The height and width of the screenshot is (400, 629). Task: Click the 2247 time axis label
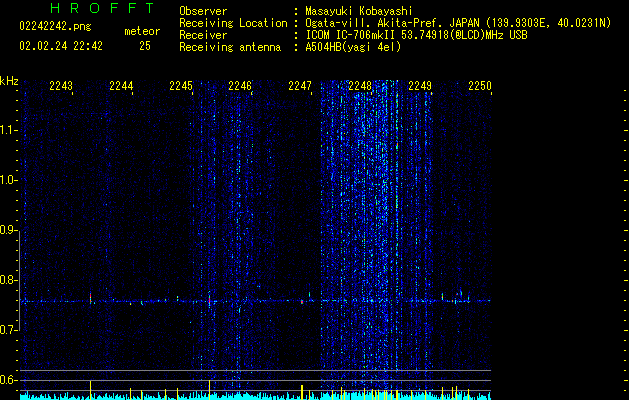click(300, 86)
